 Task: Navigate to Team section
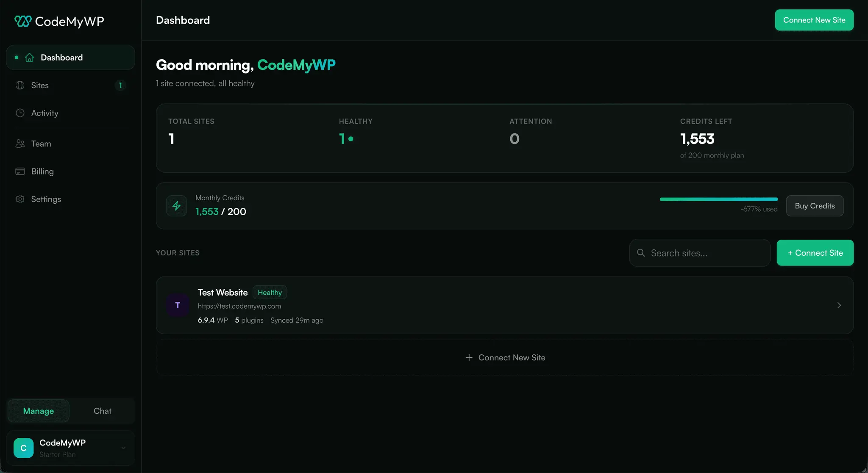[x=71, y=144]
